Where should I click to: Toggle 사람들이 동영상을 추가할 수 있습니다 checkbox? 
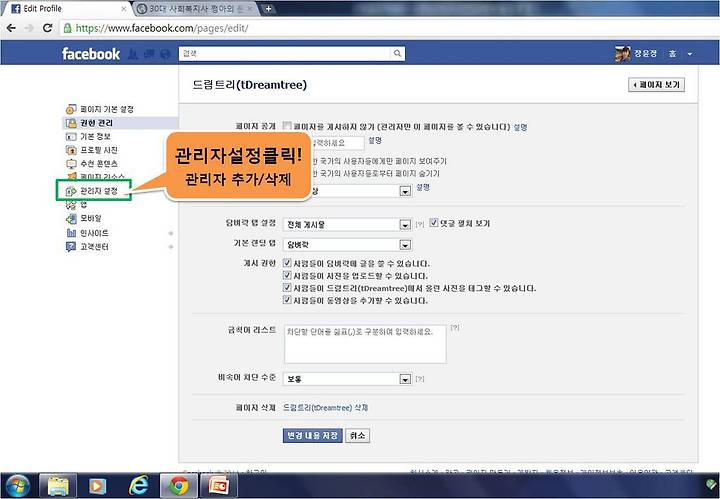(287, 300)
